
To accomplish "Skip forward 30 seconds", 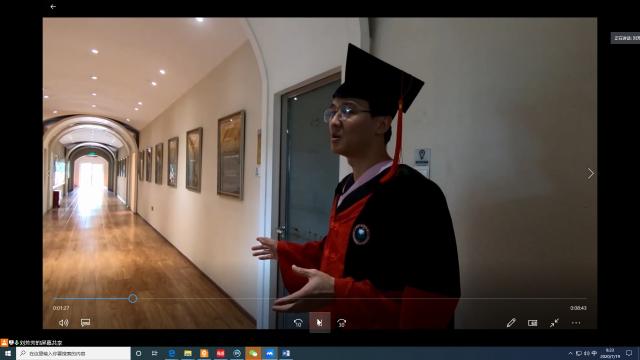I will pyautogui.click(x=342, y=323).
